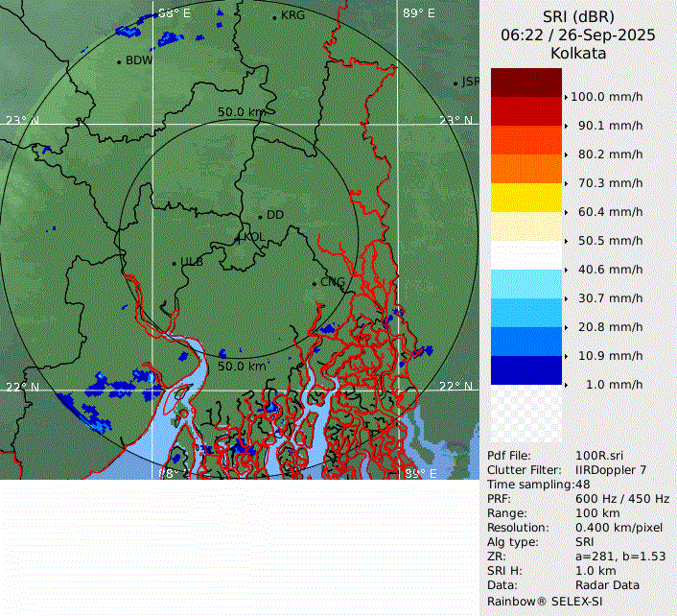Click the upper 50.0 km range label
The width and height of the screenshot is (677, 616).
point(241,112)
